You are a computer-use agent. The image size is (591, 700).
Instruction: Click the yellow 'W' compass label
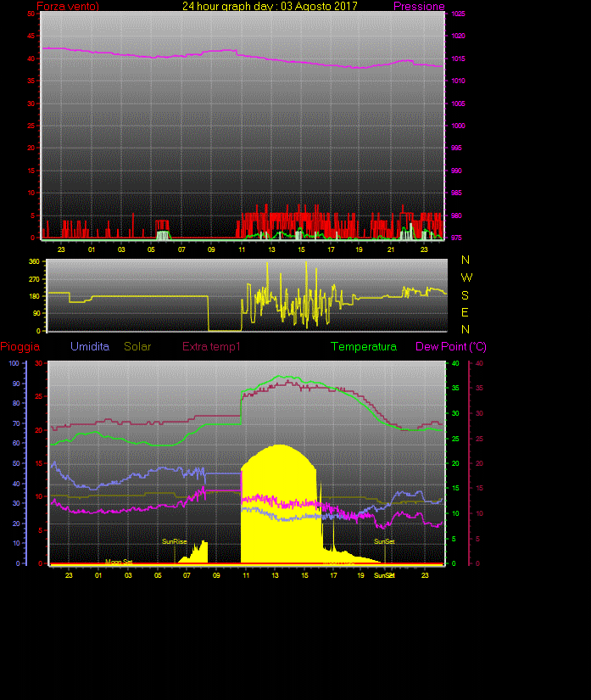pos(466,277)
